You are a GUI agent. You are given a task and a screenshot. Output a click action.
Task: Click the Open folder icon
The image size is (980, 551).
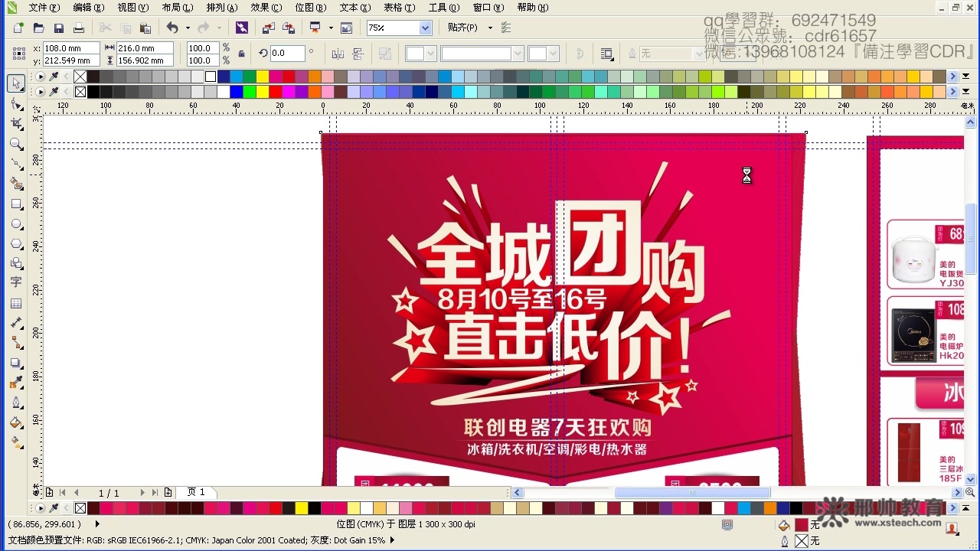pos(38,28)
